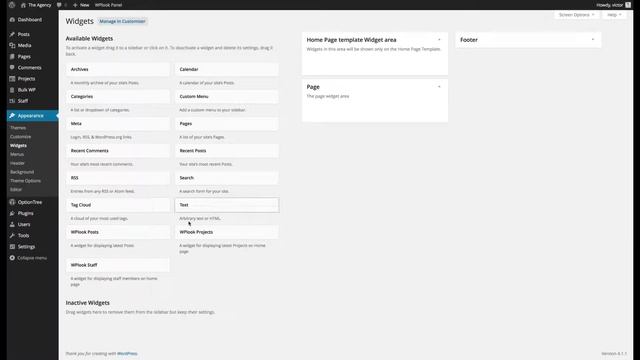Click the Comments icon in sidebar
Image resolution: width=640 pixels, height=360 pixels.
12,67
